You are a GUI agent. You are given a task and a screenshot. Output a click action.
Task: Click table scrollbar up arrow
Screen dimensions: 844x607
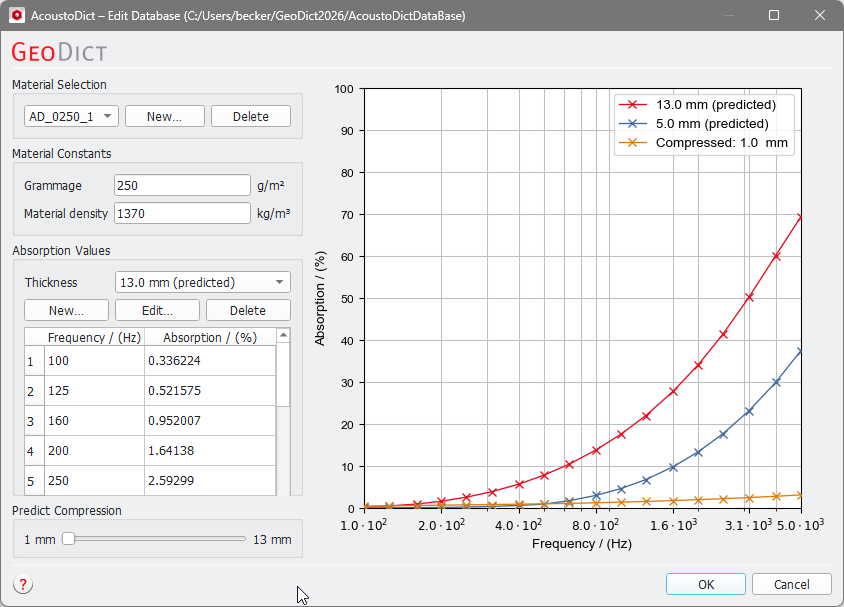tap(283, 336)
